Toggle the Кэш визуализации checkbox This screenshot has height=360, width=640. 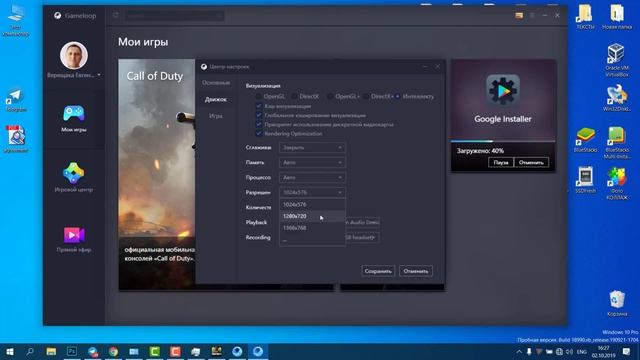[x=258, y=106]
